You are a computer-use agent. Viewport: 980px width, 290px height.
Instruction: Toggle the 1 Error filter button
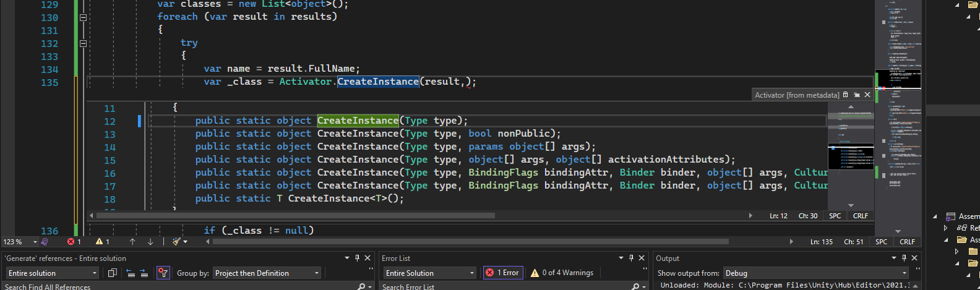(503, 273)
